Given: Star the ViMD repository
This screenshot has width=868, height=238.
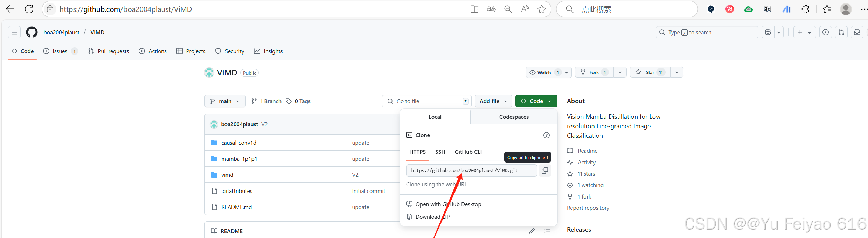Looking at the screenshot, I should pyautogui.click(x=650, y=72).
